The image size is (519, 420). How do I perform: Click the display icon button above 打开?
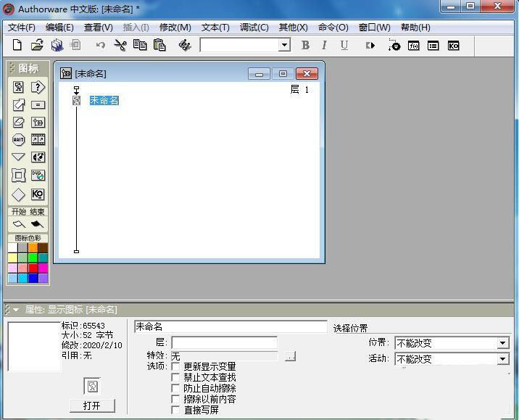92,386
